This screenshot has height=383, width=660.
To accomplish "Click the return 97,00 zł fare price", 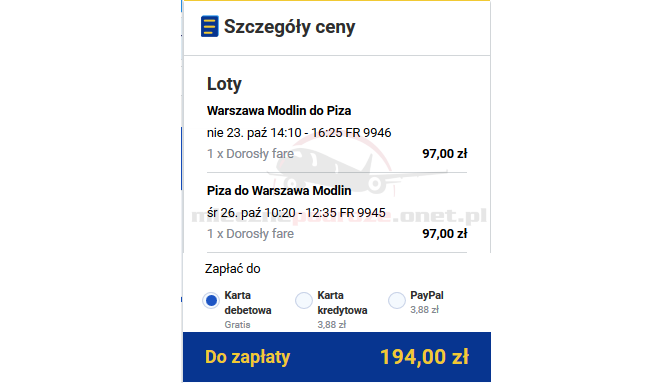I will click(444, 234).
